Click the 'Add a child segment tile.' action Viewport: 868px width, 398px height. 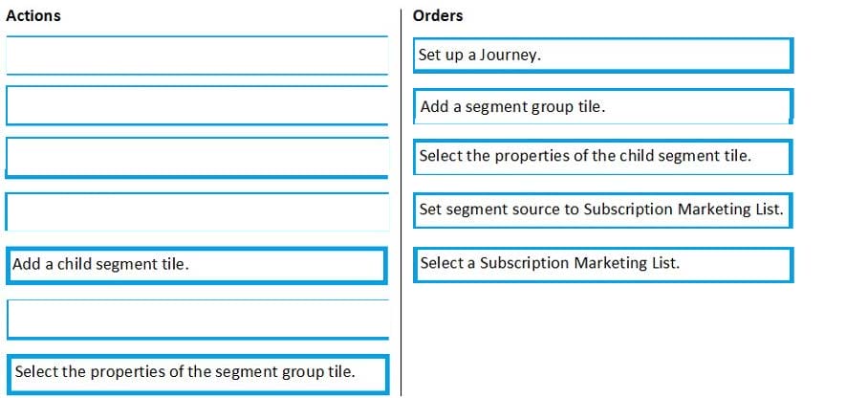point(196,265)
